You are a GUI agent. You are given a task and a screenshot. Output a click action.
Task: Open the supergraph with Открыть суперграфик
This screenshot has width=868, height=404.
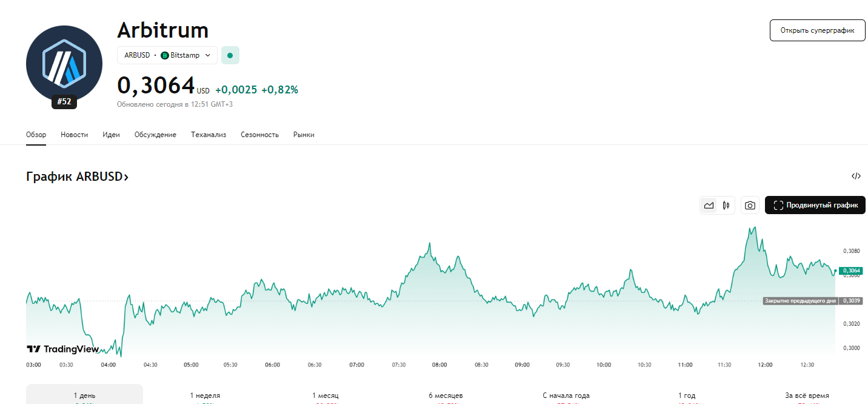[817, 30]
